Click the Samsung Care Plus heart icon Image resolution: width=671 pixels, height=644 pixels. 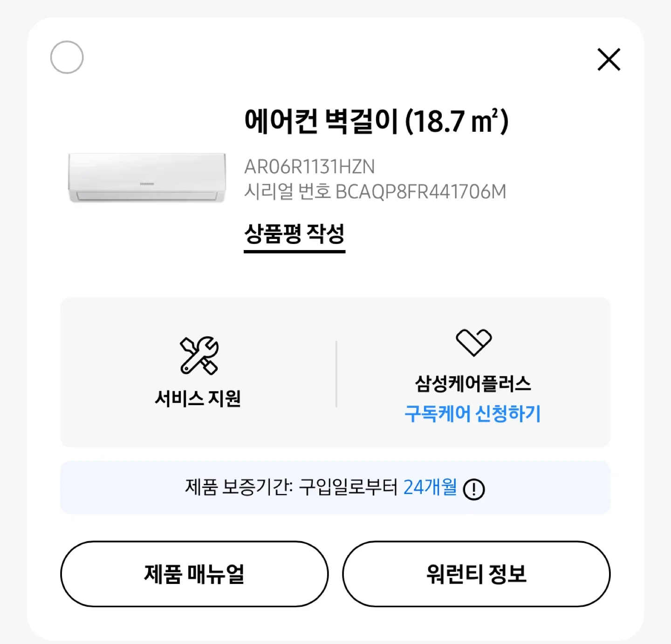coord(473,342)
